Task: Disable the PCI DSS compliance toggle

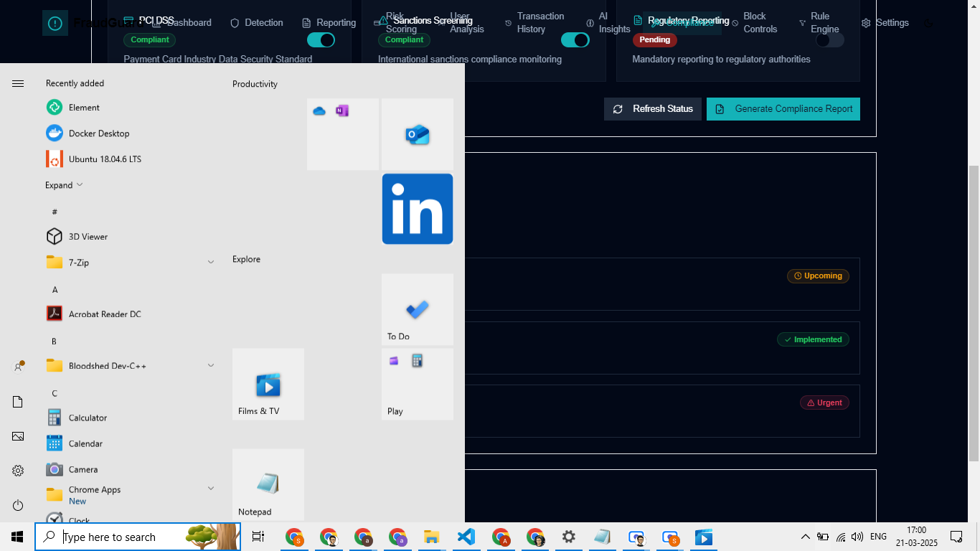Action: point(321,40)
